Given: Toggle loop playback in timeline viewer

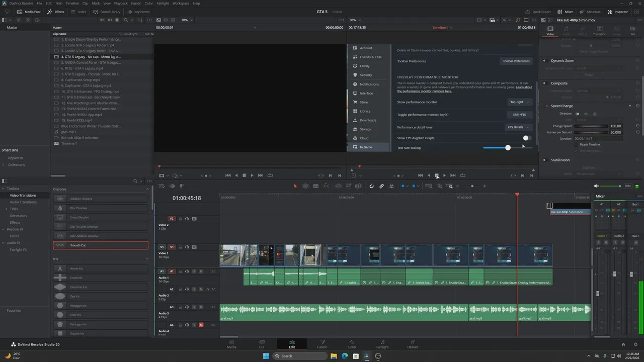Looking at the screenshot, I should (462, 175).
